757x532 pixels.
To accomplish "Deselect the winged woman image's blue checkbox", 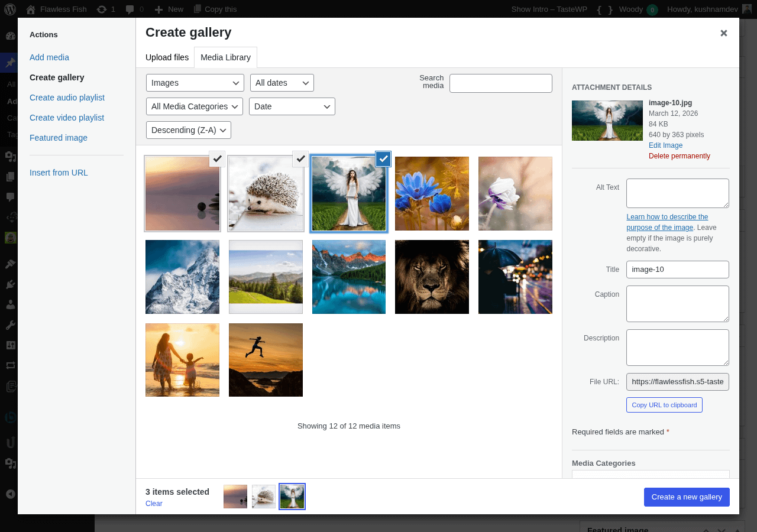I will pos(383,158).
